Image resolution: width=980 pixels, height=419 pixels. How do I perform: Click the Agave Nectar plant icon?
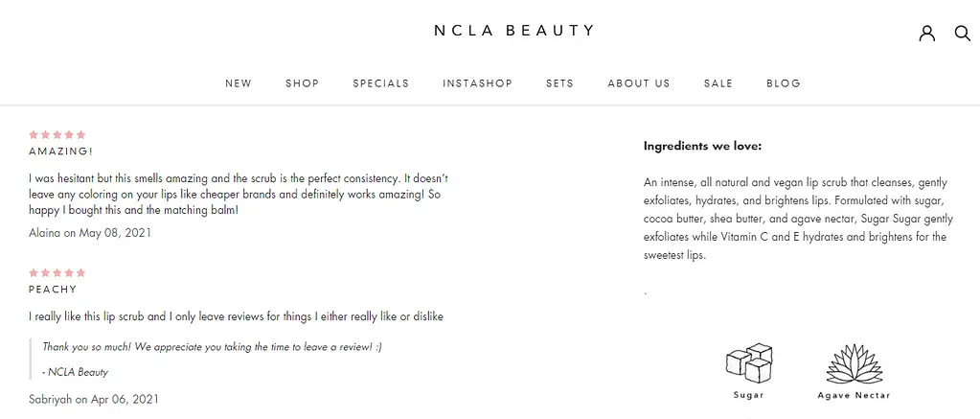[x=854, y=364]
